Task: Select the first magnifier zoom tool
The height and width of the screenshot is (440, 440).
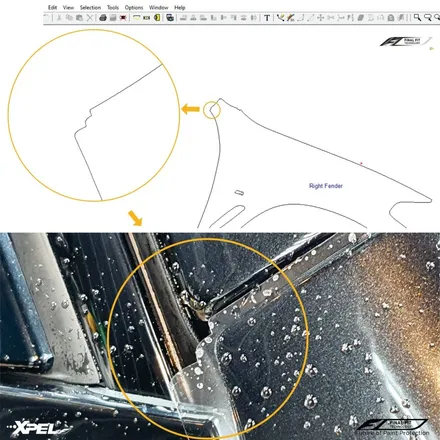Action: (x=417, y=18)
